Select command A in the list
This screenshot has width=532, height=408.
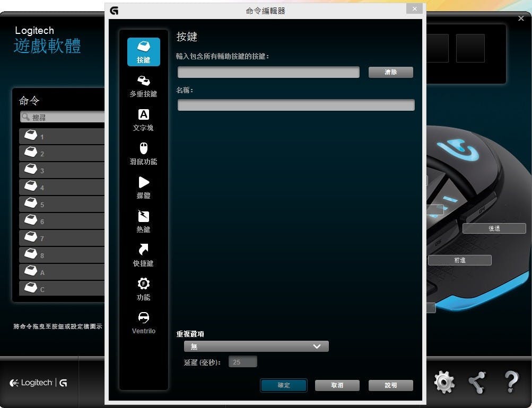coord(62,272)
